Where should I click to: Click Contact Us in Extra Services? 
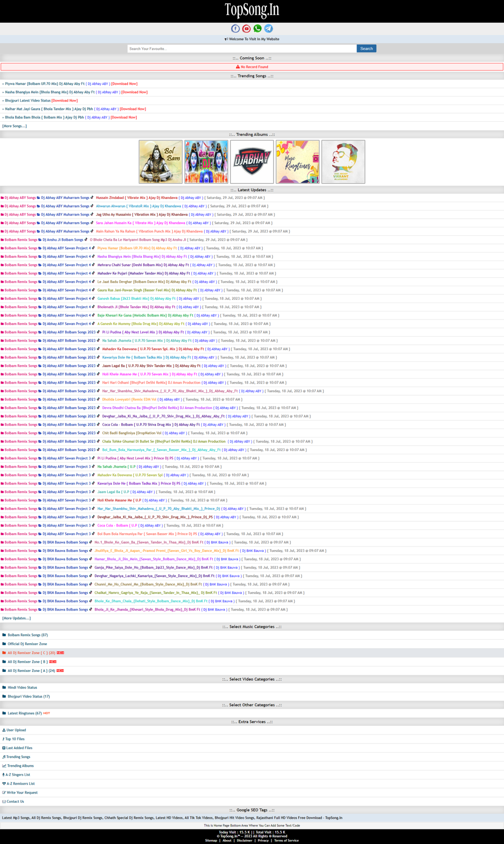(x=15, y=801)
